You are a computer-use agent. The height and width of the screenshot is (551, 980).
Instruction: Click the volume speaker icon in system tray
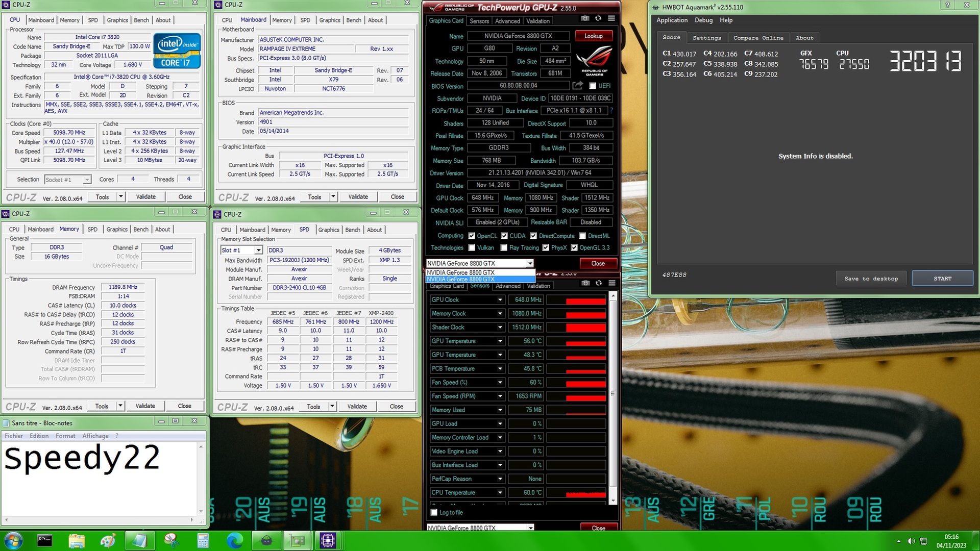pyautogui.click(x=911, y=541)
